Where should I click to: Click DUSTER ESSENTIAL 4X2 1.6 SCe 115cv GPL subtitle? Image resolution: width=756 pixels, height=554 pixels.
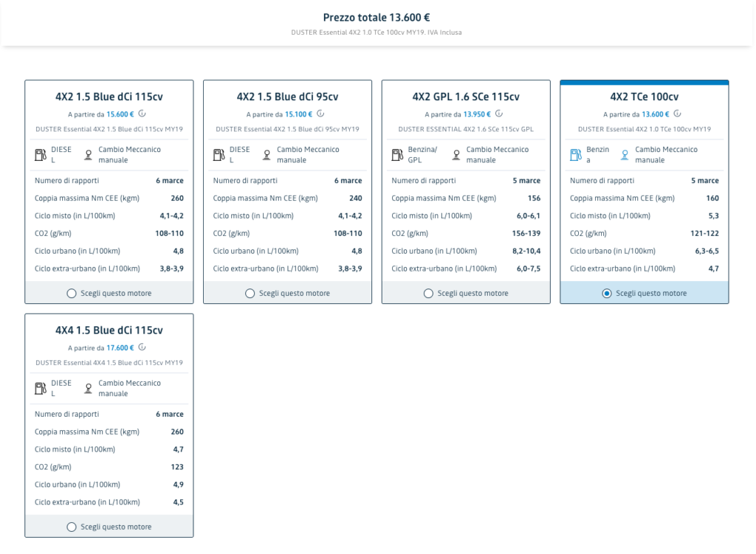pos(466,129)
